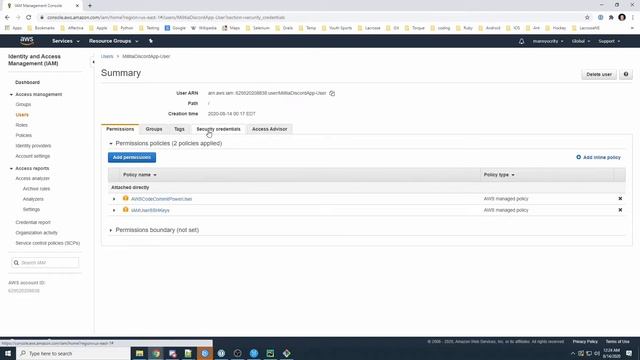Open the account name dropdown in navbar
640x360 pixels.
(548, 41)
